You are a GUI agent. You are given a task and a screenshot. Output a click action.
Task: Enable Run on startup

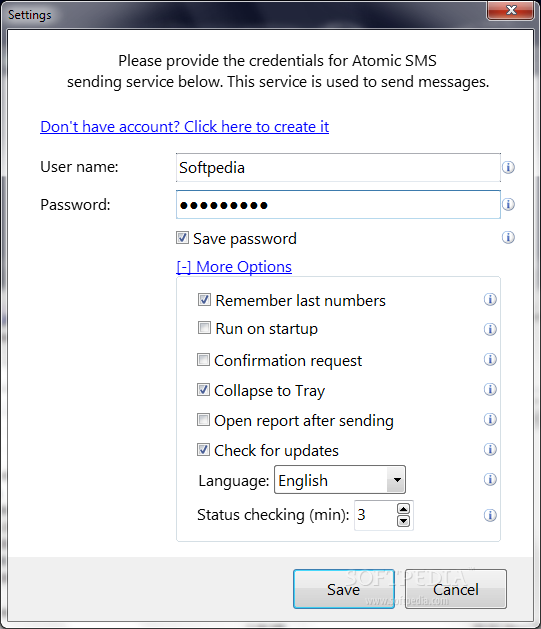click(x=204, y=328)
